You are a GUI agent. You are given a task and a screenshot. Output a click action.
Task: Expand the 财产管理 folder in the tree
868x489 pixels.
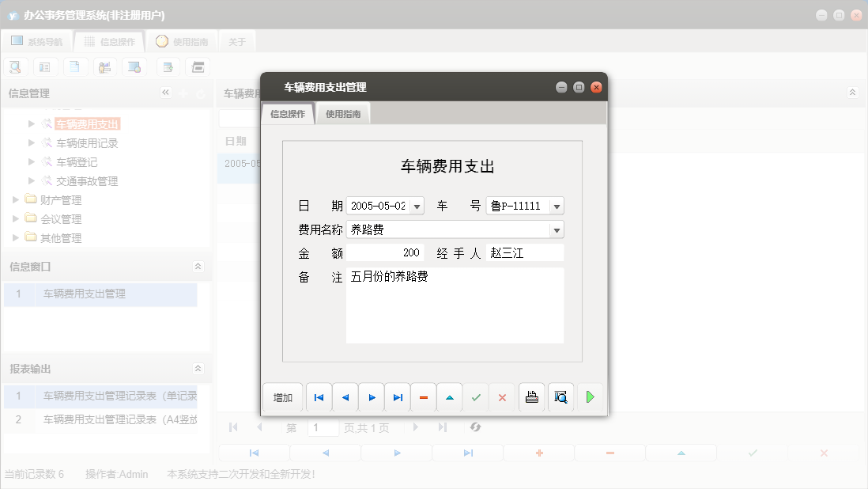14,200
